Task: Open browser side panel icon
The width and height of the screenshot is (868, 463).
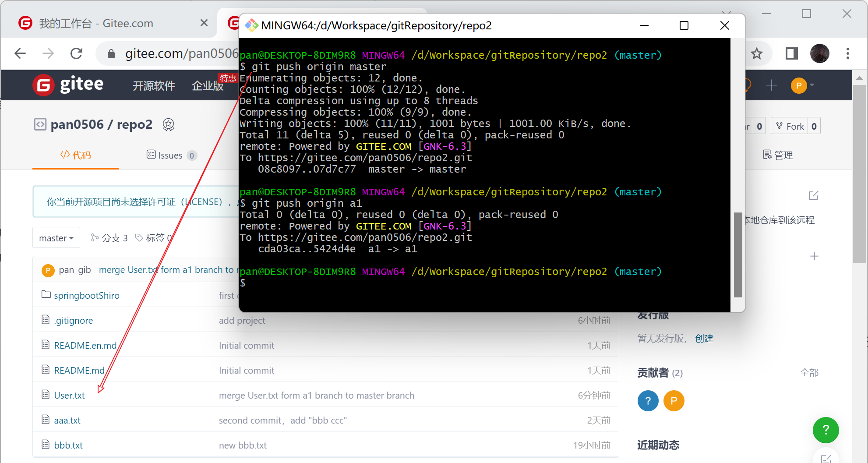Action: click(x=791, y=54)
